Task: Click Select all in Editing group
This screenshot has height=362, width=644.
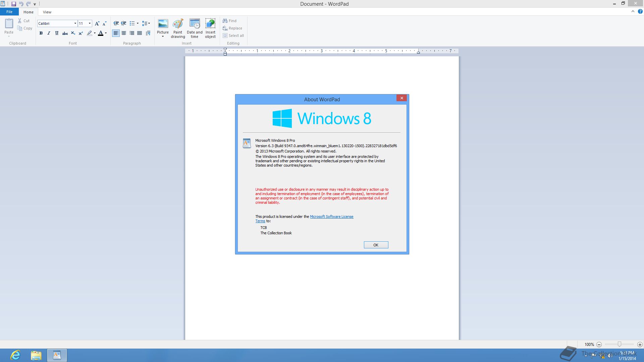Action: click(233, 36)
